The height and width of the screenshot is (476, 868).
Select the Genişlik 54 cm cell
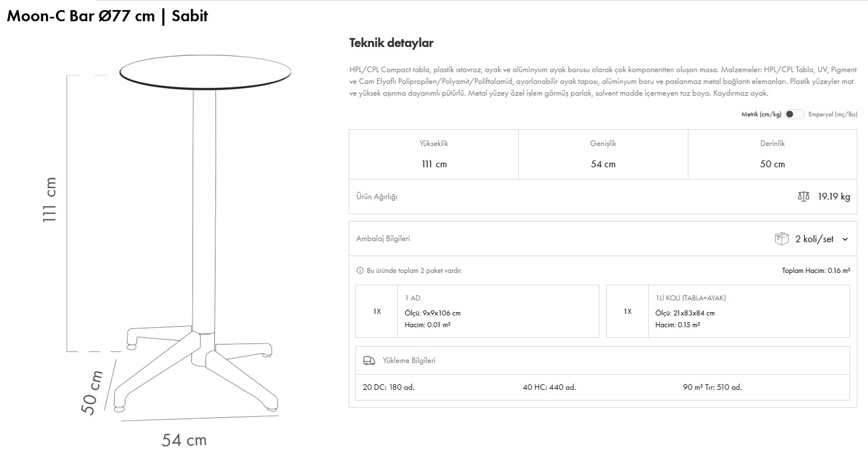coord(603,154)
